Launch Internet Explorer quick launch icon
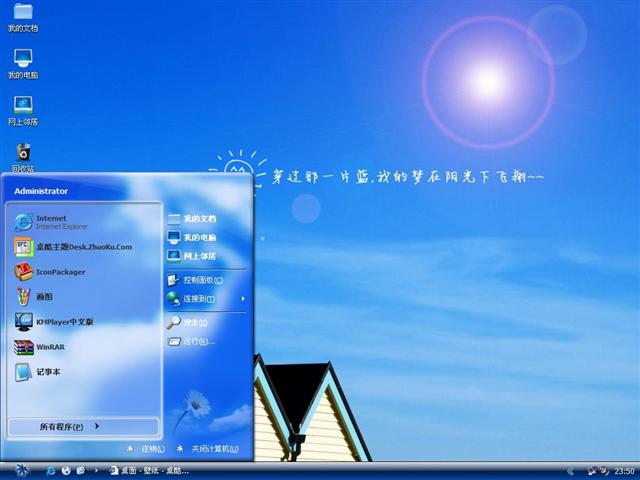Image resolution: width=640 pixels, height=480 pixels. (x=51, y=471)
